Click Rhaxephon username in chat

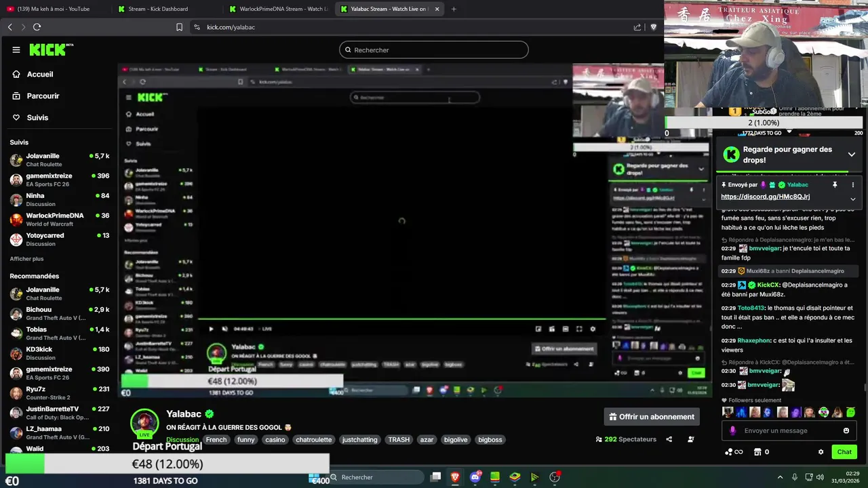pos(754,341)
